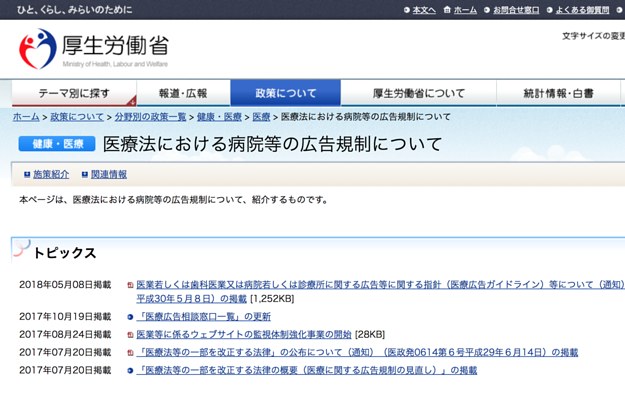Select the 政策について navigation tab
The image size is (625, 415).
click(x=285, y=93)
